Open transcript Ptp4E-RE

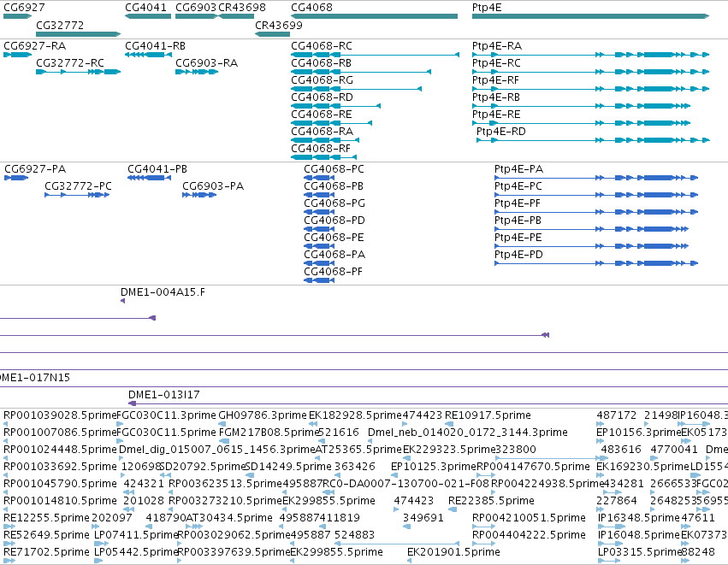[x=581, y=123]
